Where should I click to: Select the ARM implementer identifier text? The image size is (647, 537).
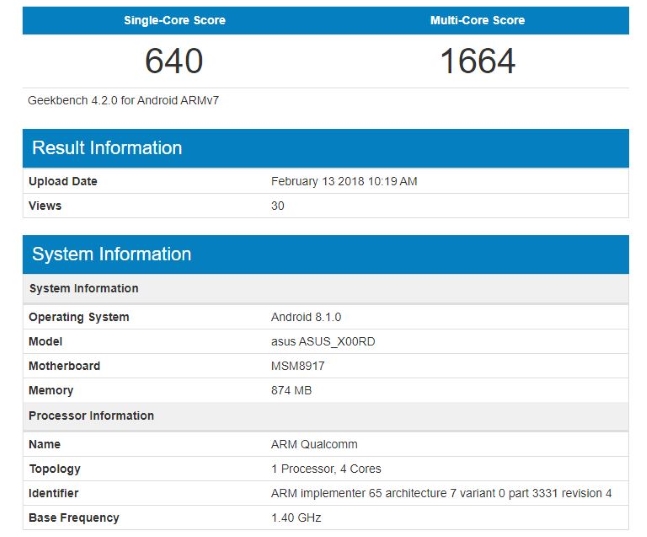pos(441,493)
